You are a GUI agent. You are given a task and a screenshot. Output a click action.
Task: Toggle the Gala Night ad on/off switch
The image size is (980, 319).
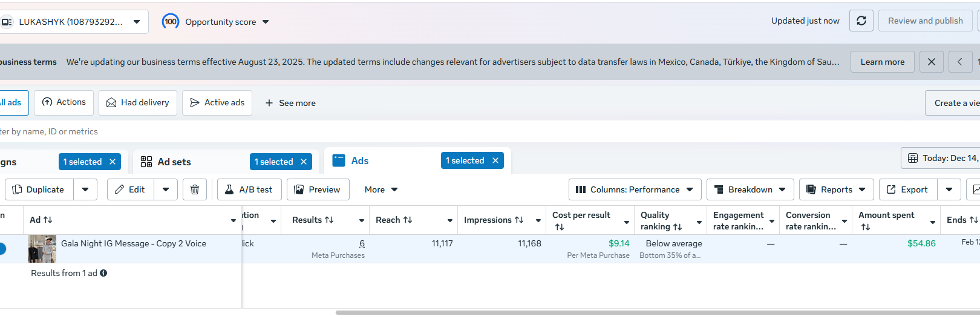click(x=2, y=248)
